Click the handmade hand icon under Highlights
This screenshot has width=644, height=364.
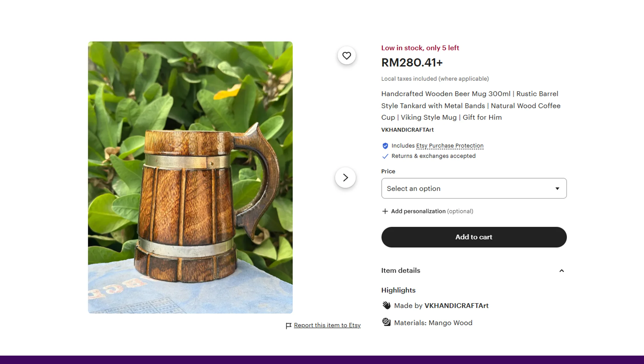386,305
